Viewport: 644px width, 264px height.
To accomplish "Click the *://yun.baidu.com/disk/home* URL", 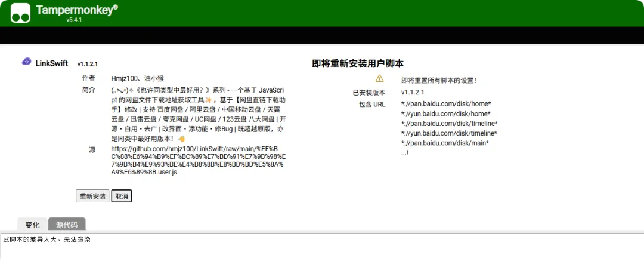I will (x=446, y=113).
